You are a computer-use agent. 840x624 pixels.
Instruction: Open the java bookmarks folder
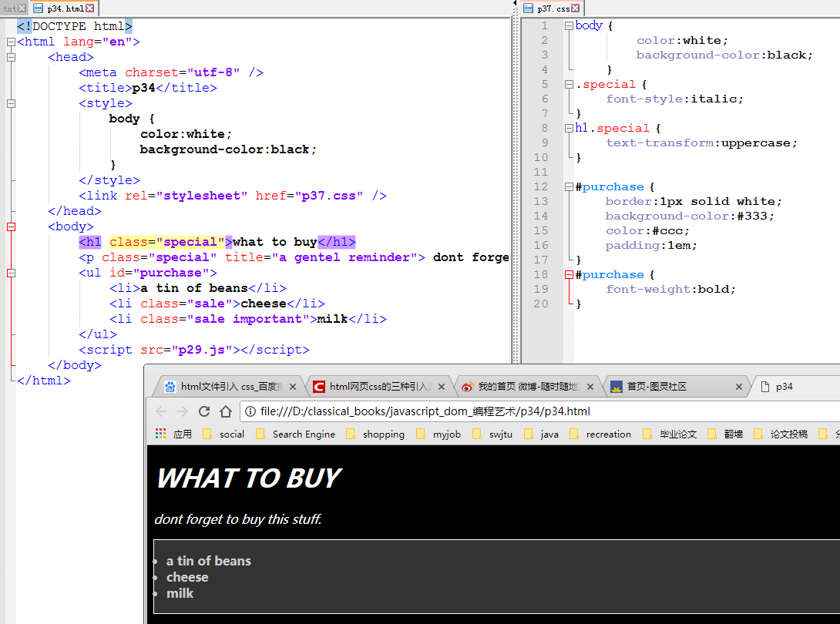click(x=541, y=434)
